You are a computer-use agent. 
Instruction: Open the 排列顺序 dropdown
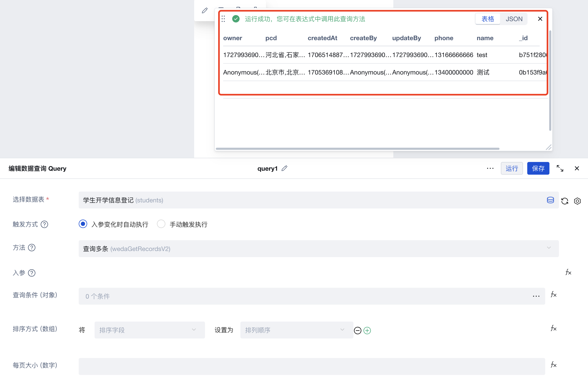click(297, 330)
